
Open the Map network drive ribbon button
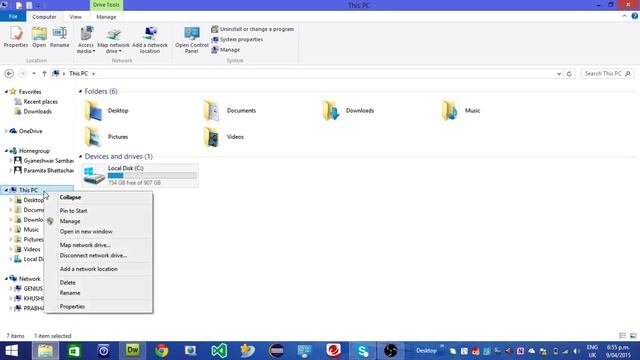click(x=113, y=40)
